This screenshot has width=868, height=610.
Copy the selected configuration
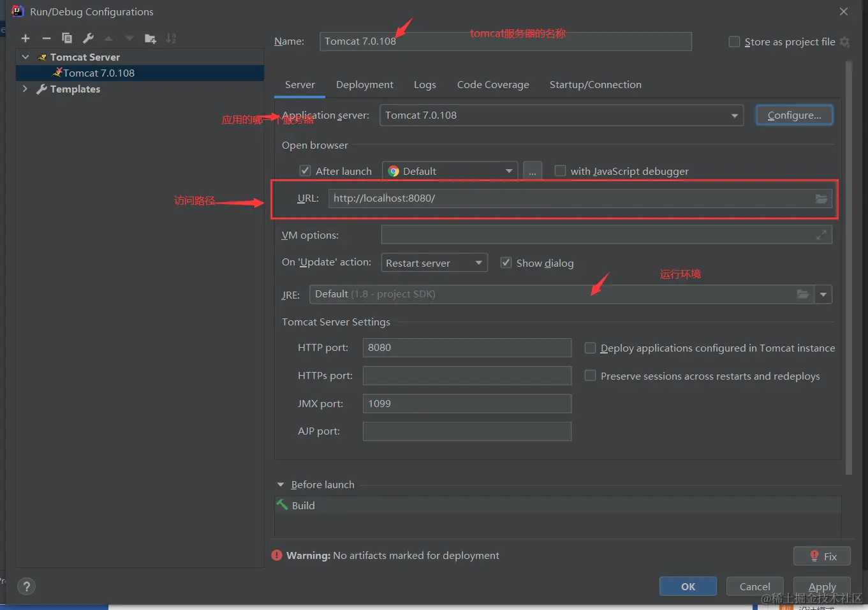coord(67,38)
